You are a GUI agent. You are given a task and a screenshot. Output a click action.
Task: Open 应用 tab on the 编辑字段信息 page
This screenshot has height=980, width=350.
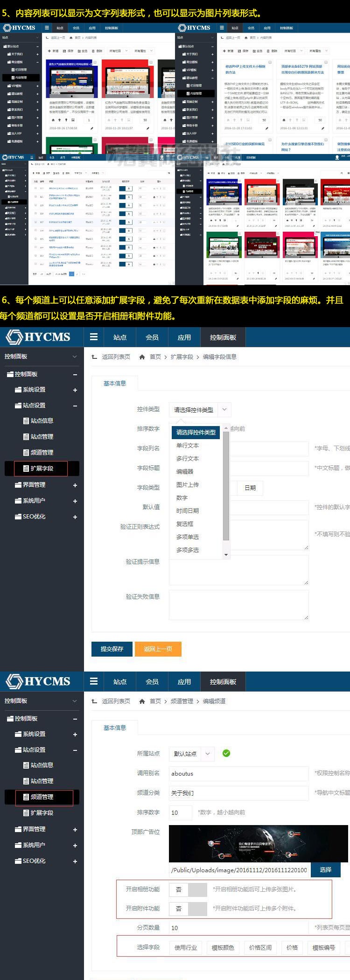184,337
